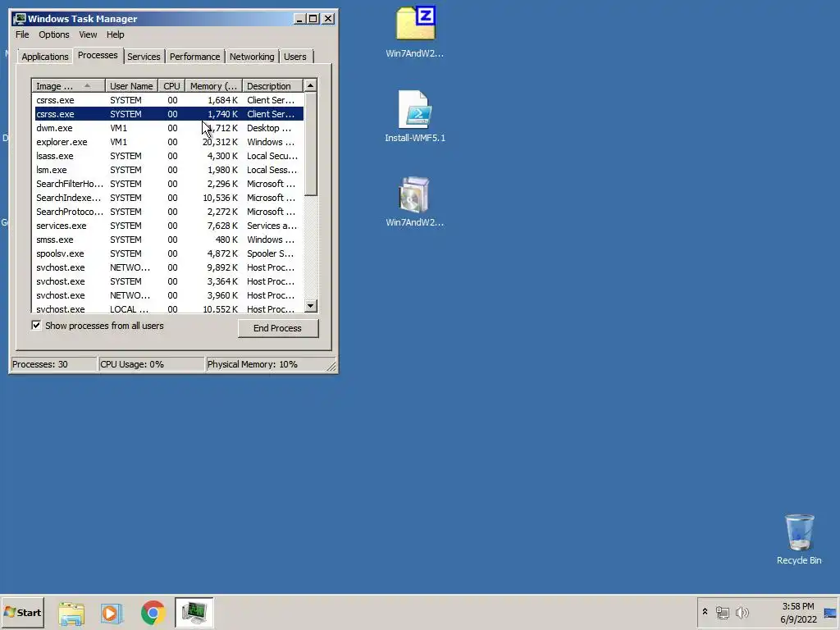Select the SearchFilterHo... process row

coord(167,184)
